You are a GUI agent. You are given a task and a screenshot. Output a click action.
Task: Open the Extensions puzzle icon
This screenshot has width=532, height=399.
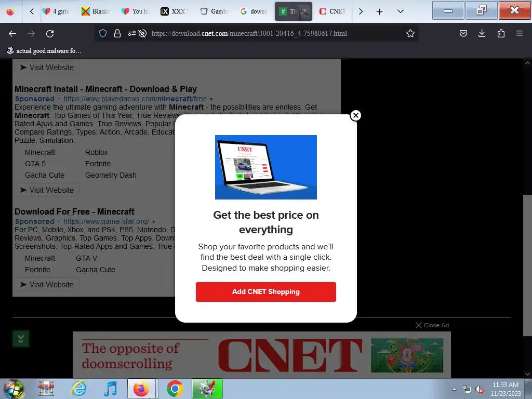(x=501, y=33)
